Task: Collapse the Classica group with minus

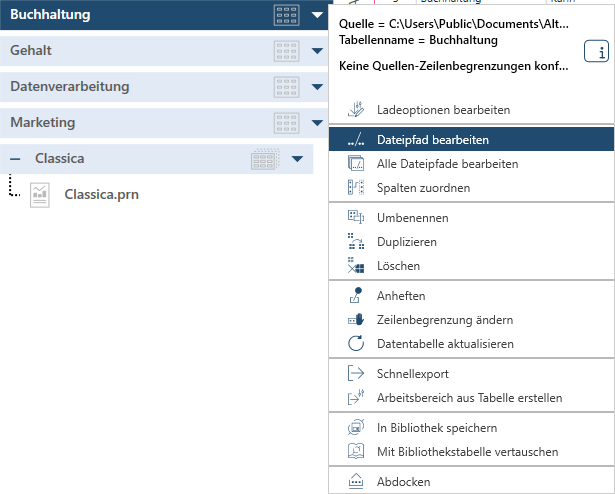Action: pos(15,159)
